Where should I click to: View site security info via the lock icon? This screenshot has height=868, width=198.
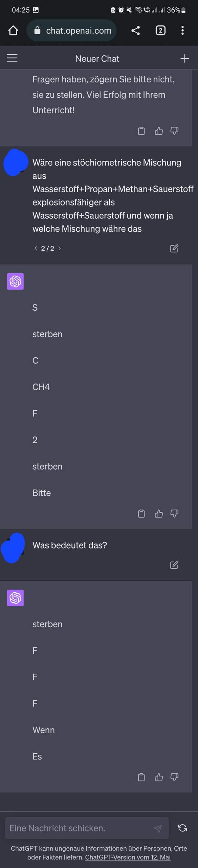pos(37,31)
